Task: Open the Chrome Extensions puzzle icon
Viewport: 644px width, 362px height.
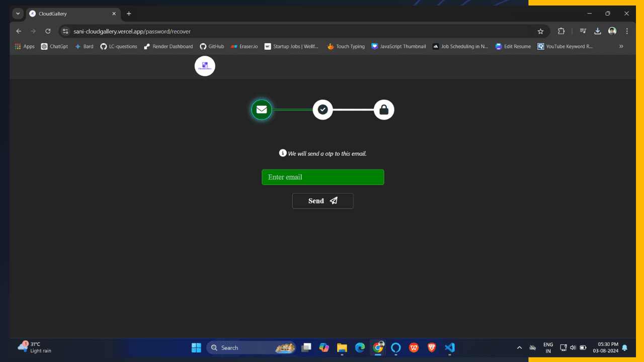Action: point(561,31)
